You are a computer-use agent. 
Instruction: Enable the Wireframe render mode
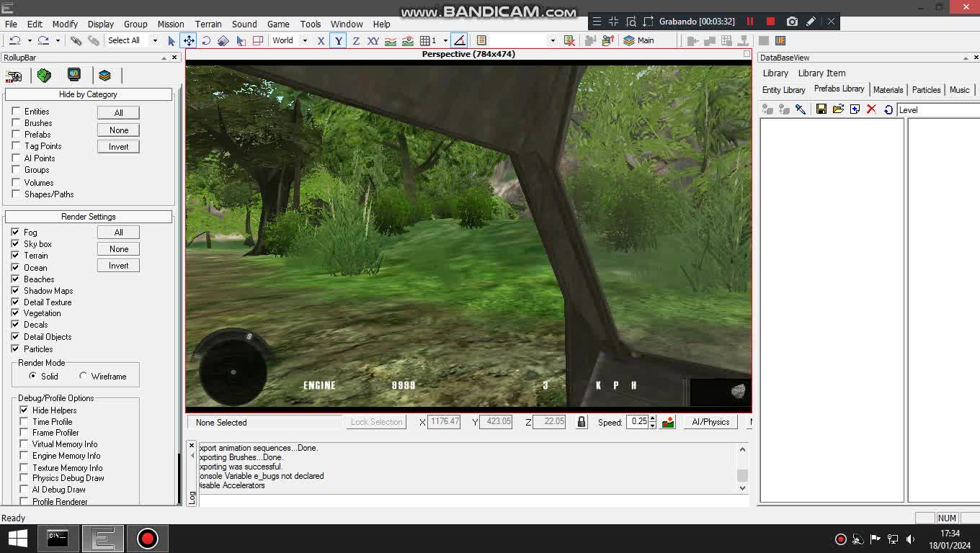(x=81, y=375)
